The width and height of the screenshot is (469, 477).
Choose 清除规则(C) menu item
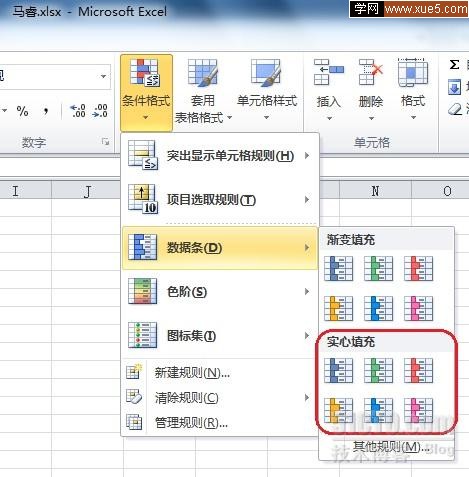click(220, 397)
